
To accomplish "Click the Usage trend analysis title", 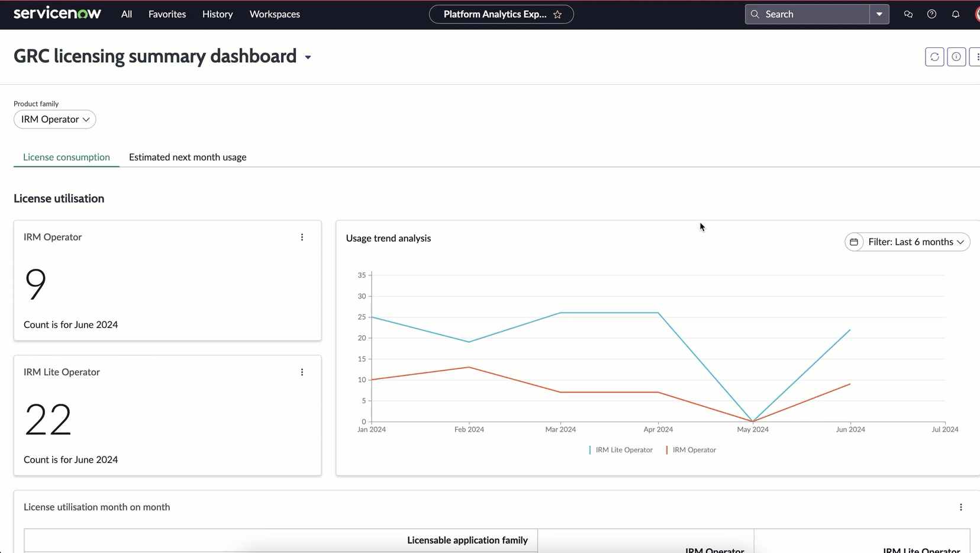I will click(388, 239).
